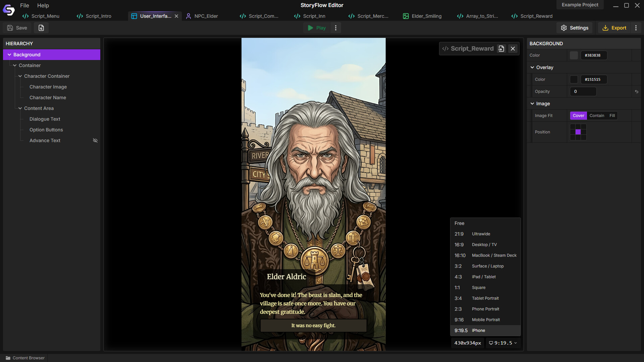Image resolution: width=644 pixels, height=362 pixels.
Task: Reset Overlay Opacity with the undo icon
Action: coord(636,92)
